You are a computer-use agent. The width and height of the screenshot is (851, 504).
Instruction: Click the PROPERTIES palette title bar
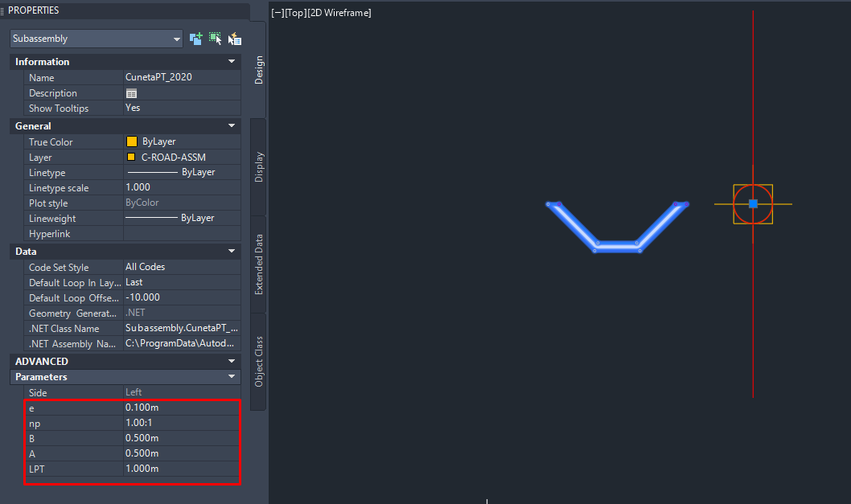pos(125,10)
